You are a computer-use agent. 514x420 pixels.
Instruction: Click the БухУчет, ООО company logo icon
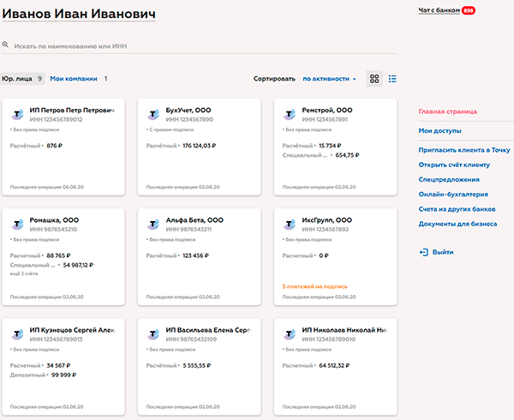tap(153, 114)
